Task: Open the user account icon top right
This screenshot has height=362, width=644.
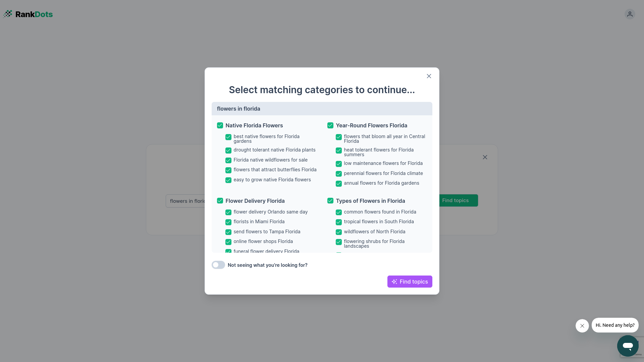Action: (x=630, y=14)
